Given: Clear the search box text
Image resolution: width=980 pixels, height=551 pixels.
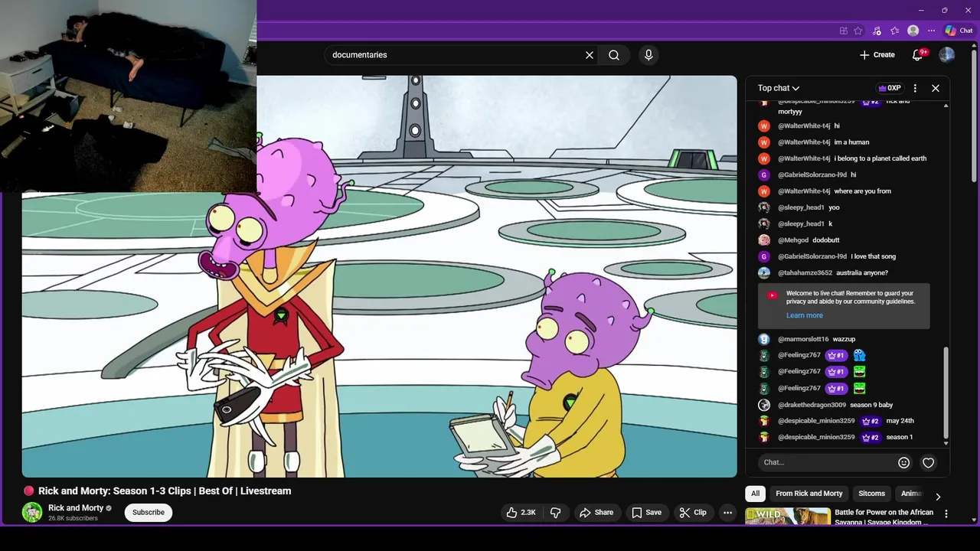Looking at the screenshot, I should pos(590,55).
